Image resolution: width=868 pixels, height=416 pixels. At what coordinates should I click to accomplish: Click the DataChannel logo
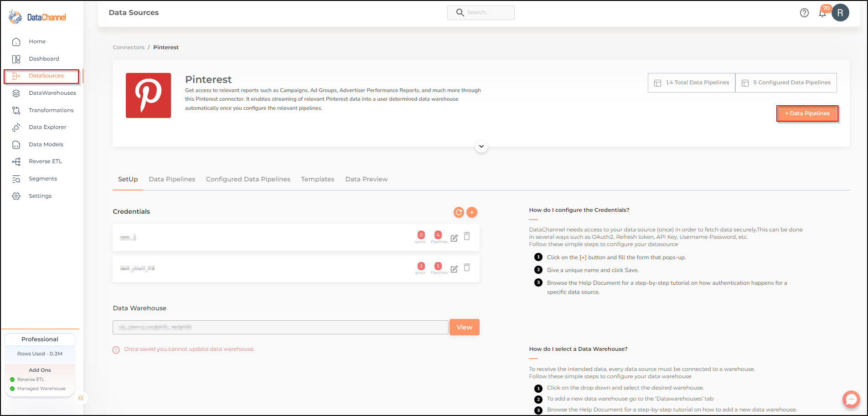pos(37,17)
